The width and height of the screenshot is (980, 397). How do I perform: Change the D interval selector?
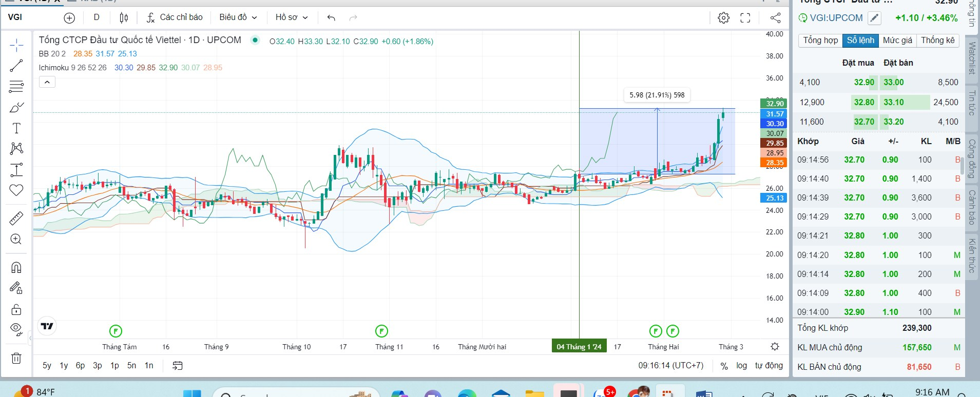tap(97, 17)
